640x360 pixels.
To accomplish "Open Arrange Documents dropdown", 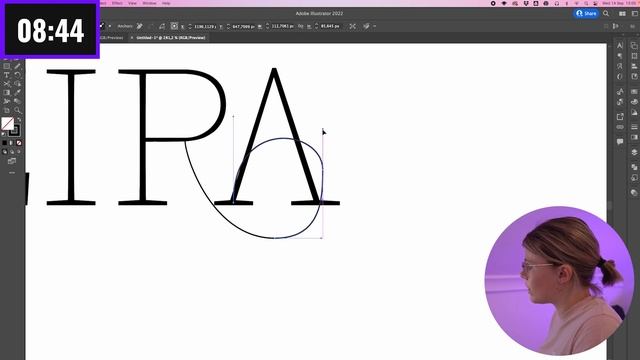I will coord(622,13).
